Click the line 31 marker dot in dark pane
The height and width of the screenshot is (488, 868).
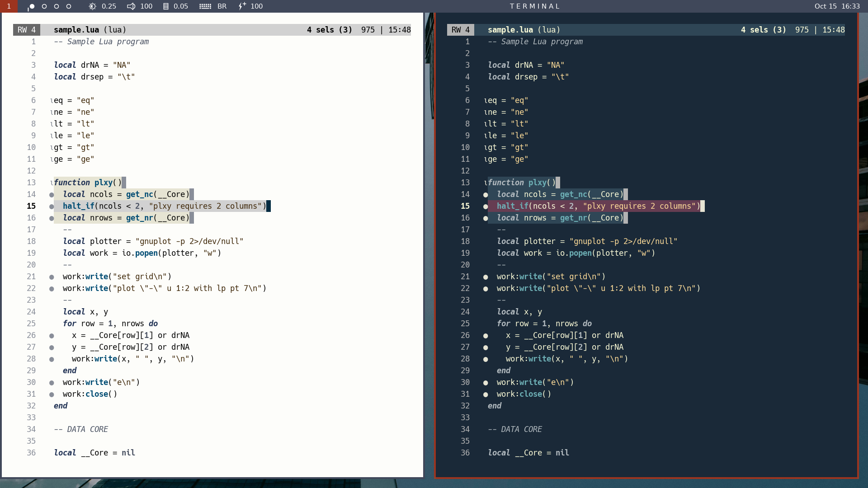click(x=486, y=394)
